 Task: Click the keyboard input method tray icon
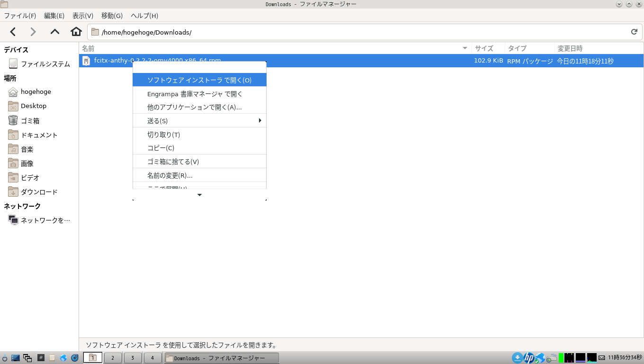(x=552, y=358)
